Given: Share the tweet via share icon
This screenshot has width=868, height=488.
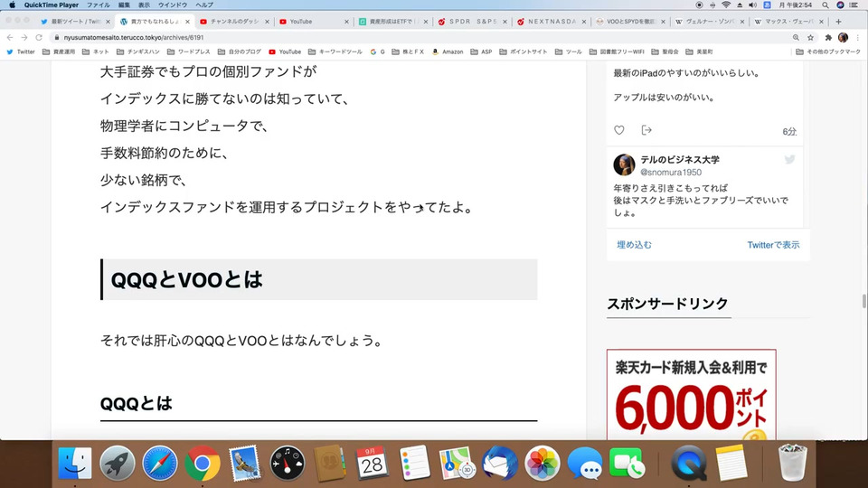Looking at the screenshot, I should [x=646, y=130].
